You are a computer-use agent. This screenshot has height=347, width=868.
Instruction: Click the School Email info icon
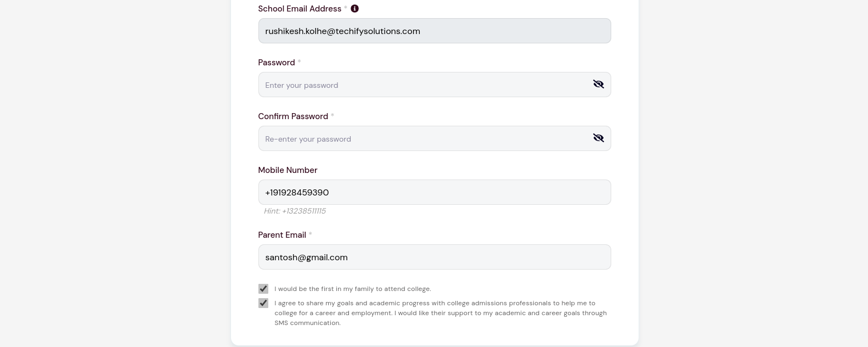[x=354, y=9]
